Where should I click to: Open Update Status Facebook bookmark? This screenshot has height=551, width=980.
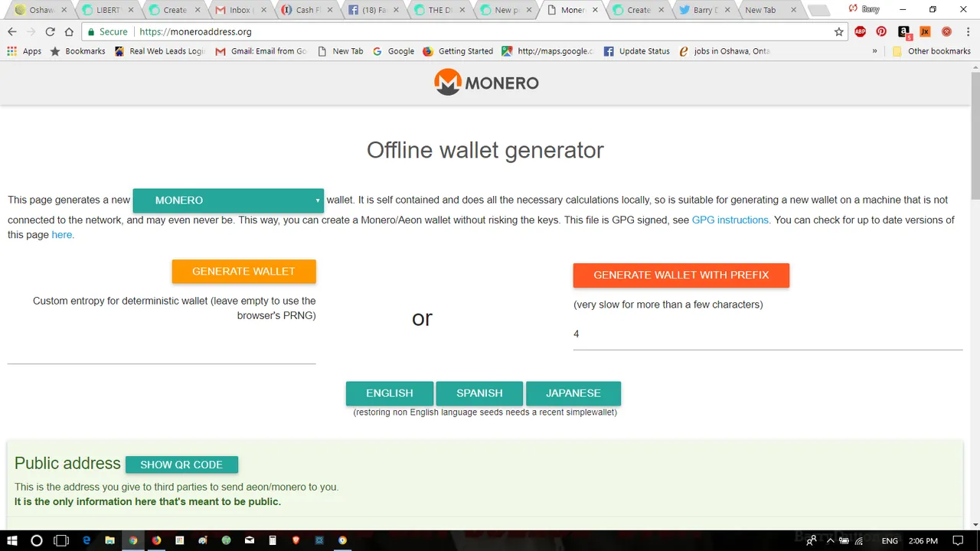(x=637, y=51)
